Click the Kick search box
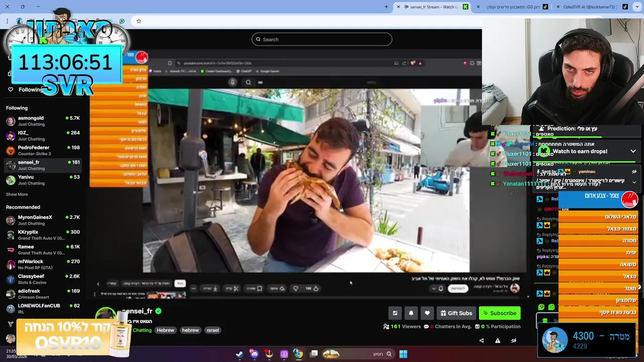Viewport: 644px width, 362px height. tap(321, 39)
